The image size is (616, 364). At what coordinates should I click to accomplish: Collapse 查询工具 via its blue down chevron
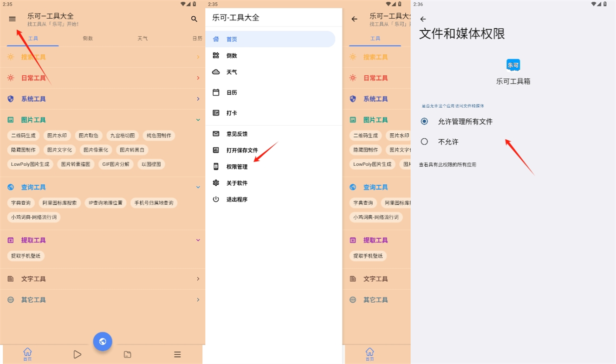198,187
